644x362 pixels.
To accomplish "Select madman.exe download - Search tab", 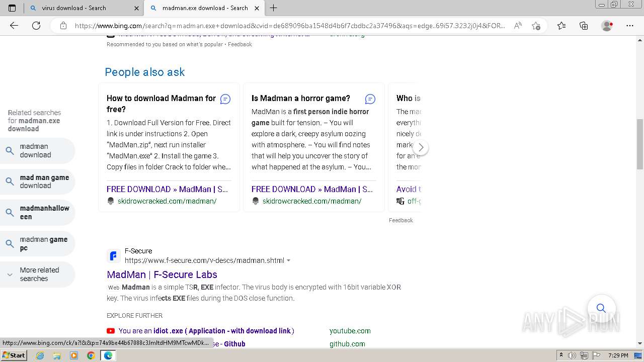I will pyautogui.click(x=204, y=8).
